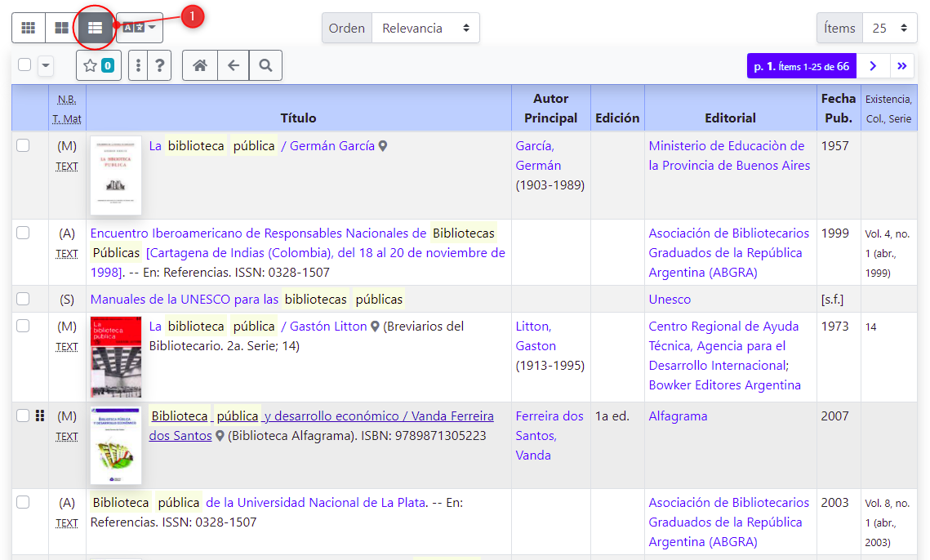Open Manuales de la UNESCO title link
This screenshot has height=560, width=930.
(184, 300)
